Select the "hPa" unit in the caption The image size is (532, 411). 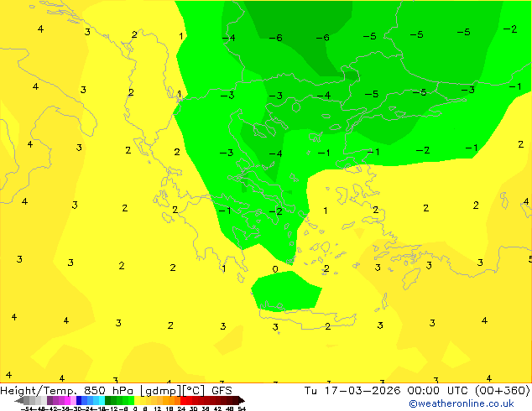123,391
